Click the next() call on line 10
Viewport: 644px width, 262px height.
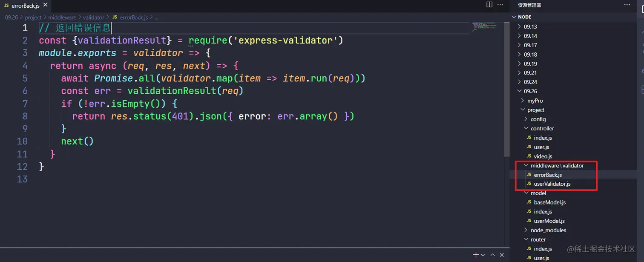point(77,141)
